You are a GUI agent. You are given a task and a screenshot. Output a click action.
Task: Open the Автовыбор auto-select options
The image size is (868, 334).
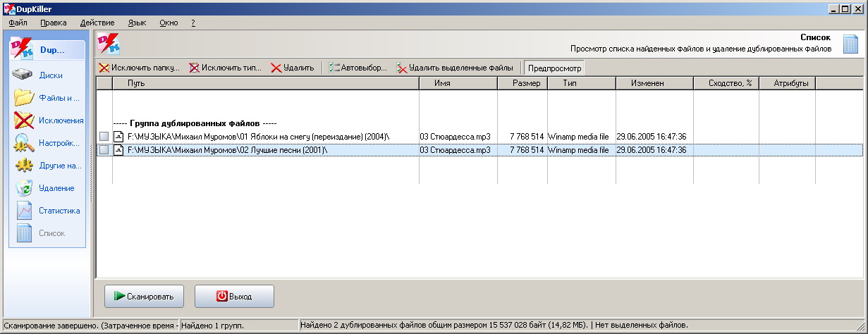[x=357, y=68]
